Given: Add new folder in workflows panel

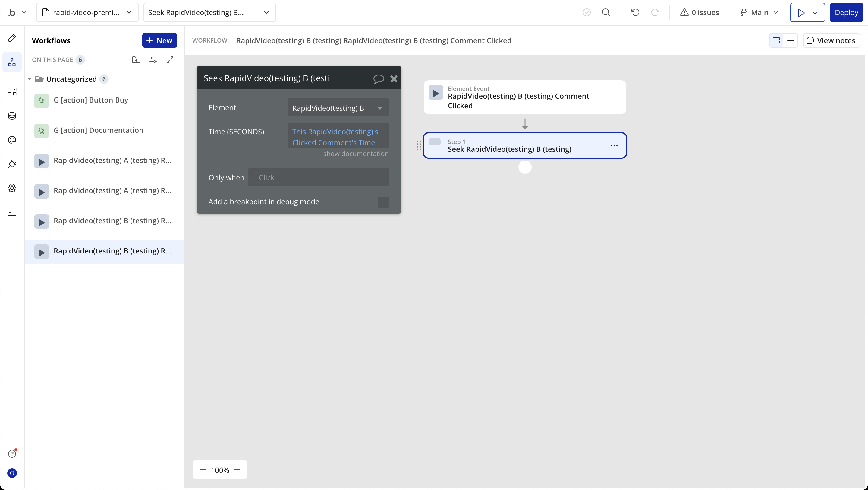Looking at the screenshot, I should (x=136, y=60).
